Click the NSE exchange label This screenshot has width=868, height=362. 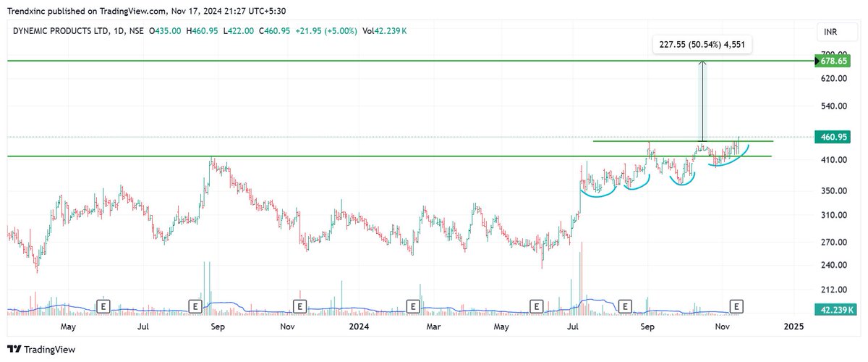[x=135, y=30]
